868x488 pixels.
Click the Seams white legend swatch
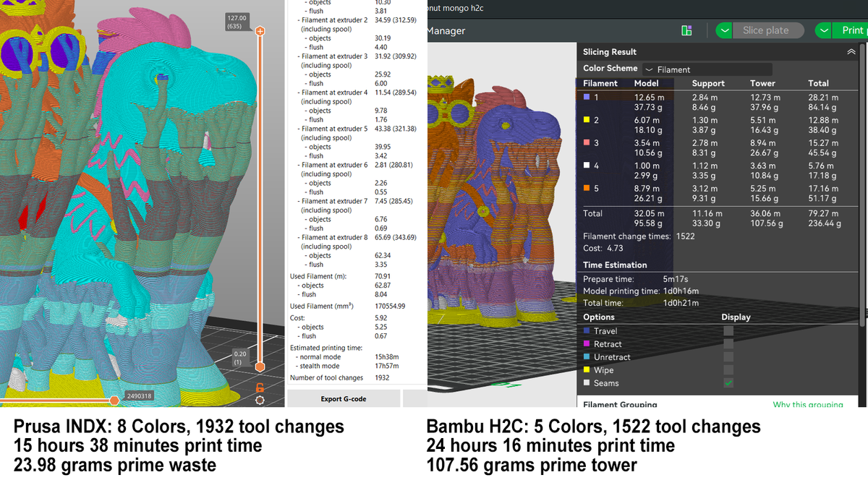[x=587, y=383]
